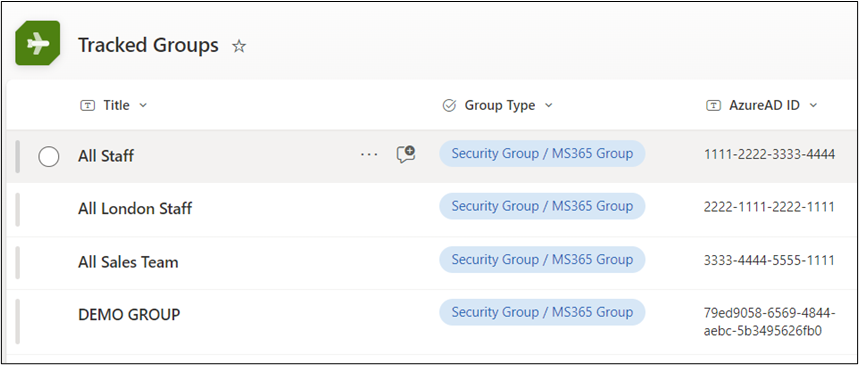Viewport: 859px width, 365px height.
Task: Click the choice icon beside Group Type header
Action: [x=449, y=105]
